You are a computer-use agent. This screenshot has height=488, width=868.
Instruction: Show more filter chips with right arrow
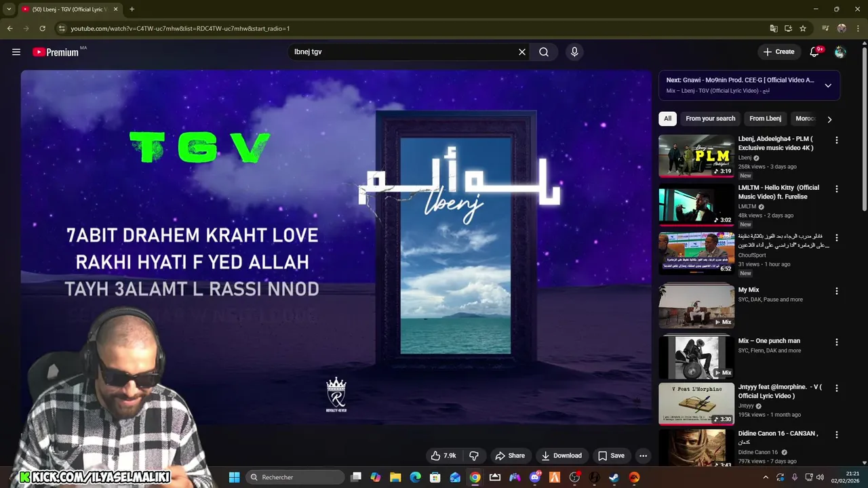[x=829, y=119]
